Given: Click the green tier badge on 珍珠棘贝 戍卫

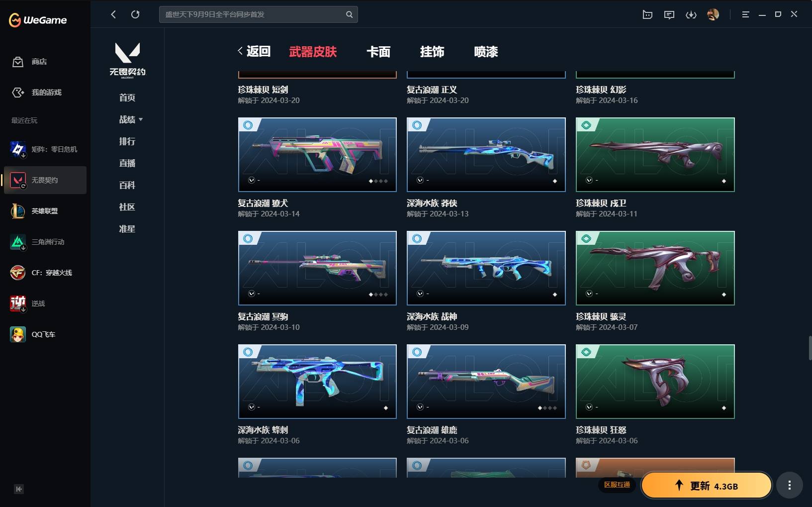Looking at the screenshot, I should 586,125.
